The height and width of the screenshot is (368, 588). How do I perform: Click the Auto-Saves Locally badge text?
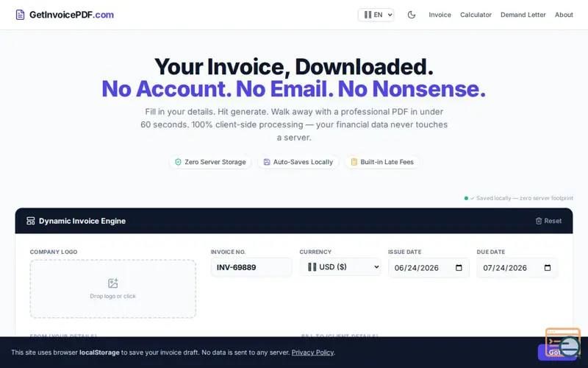[x=303, y=162]
